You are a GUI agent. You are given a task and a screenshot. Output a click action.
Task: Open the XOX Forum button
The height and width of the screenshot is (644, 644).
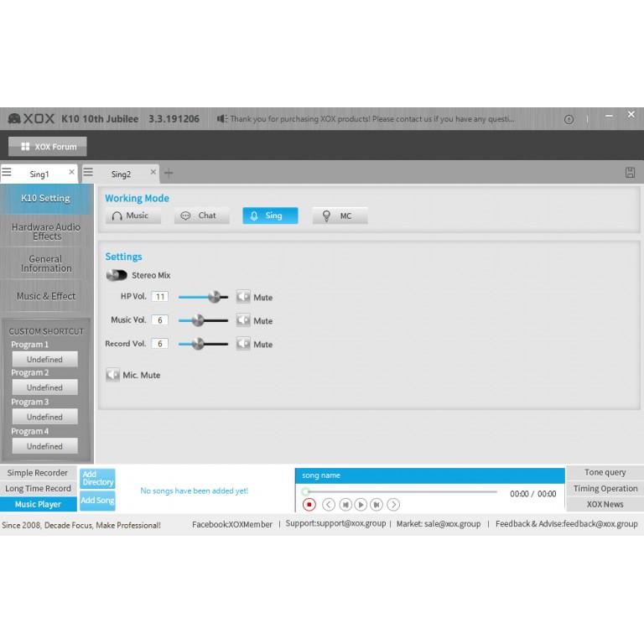pos(48,147)
